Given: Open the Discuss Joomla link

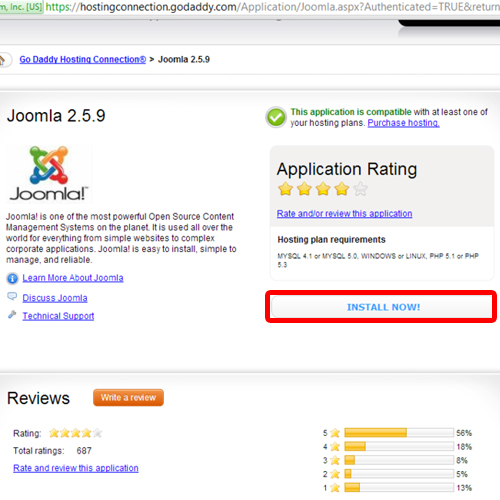Looking at the screenshot, I should tap(55, 298).
